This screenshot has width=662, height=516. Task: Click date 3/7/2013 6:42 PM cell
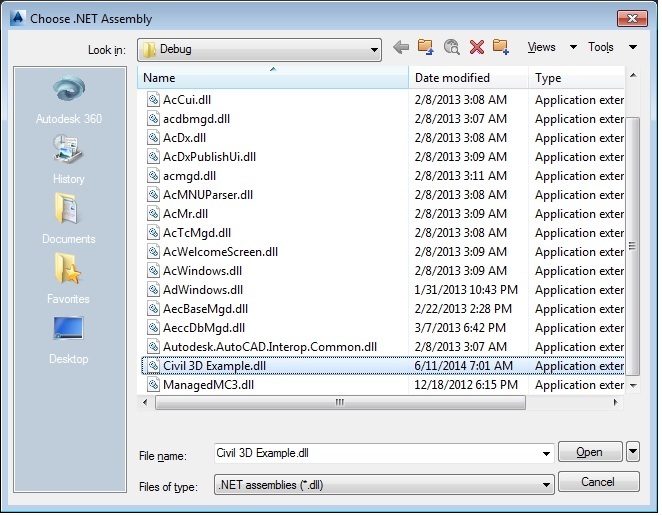click(460, 328)
